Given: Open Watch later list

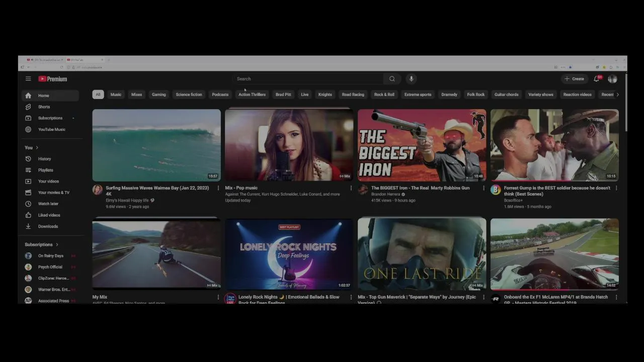Looking at the screenshot, I should (50, 204).
